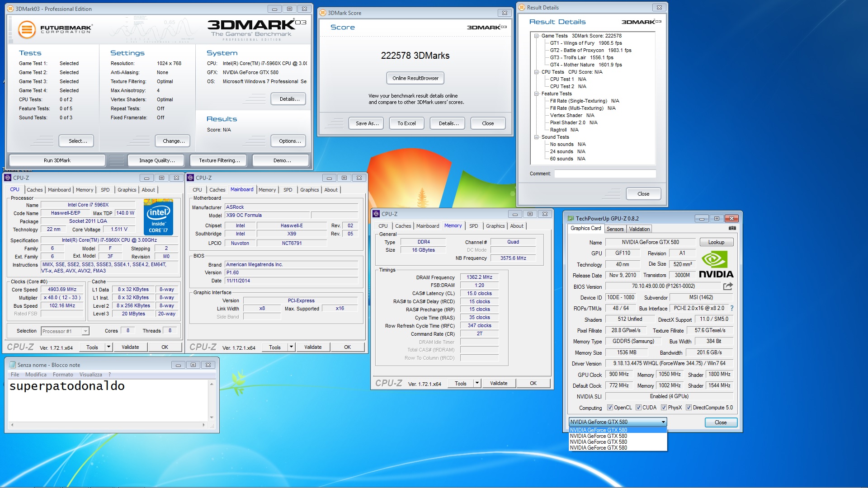
Task: Click OK in CPU-Z Mainboard window
Action: click(x=347, y=347)
